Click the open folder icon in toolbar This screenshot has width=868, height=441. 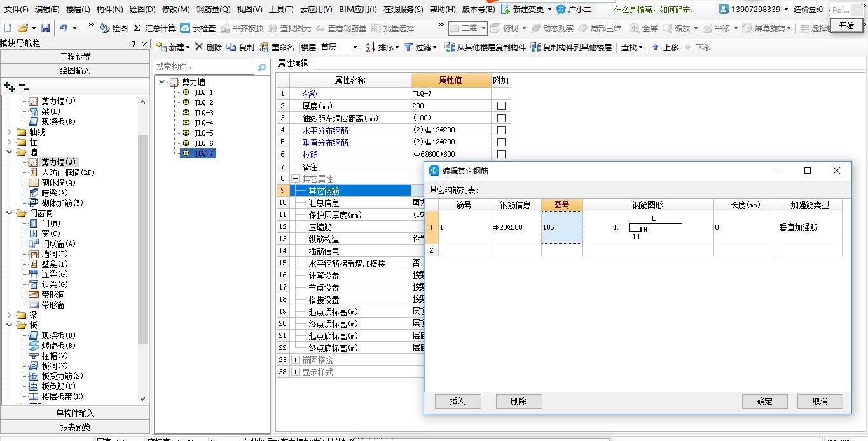23,28
